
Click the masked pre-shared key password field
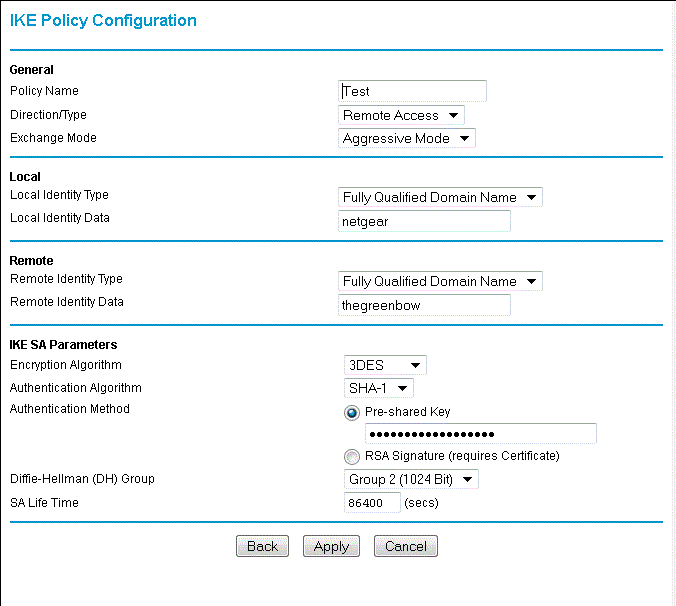click(x=481, y=434)
